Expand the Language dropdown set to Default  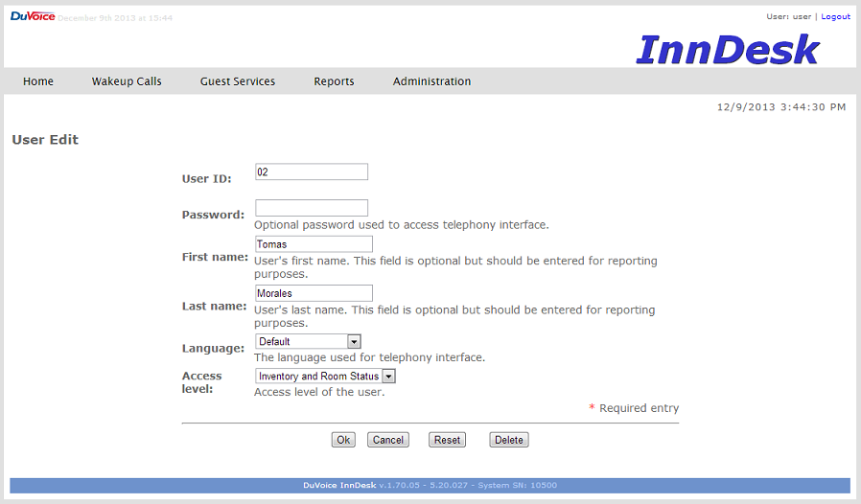pyautogui.click(x=308, y=341)
